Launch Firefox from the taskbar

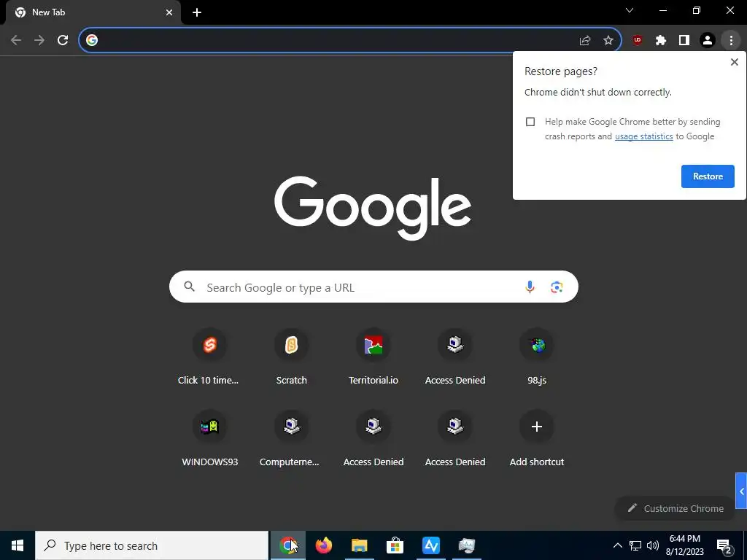[323, 545]
